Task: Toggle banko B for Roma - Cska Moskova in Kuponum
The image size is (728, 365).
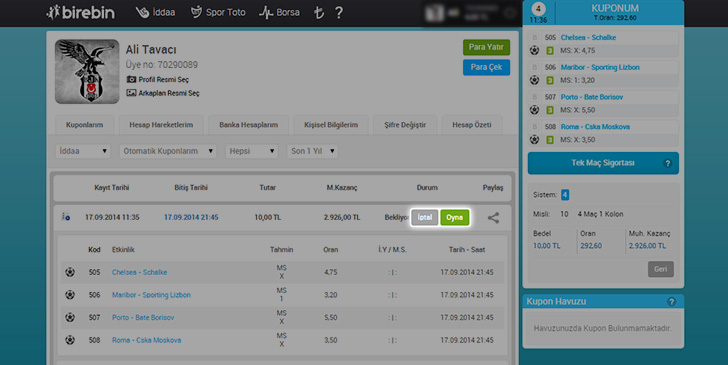Action: click(x=534, y=127)
